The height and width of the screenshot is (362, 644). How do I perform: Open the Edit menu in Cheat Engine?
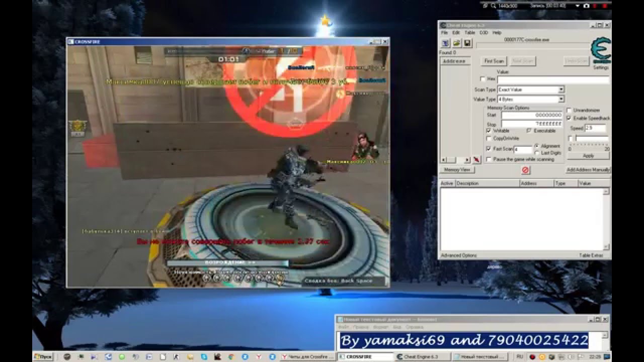tap(456, 33)
